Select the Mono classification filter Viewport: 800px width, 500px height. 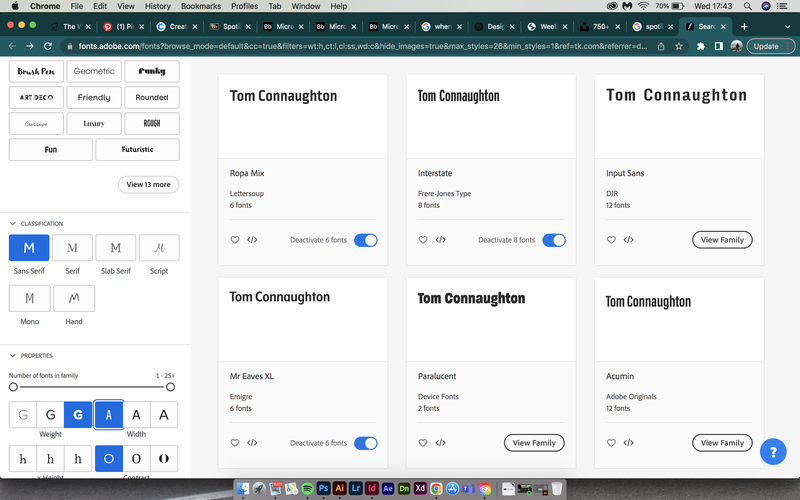tap(30, 298)
